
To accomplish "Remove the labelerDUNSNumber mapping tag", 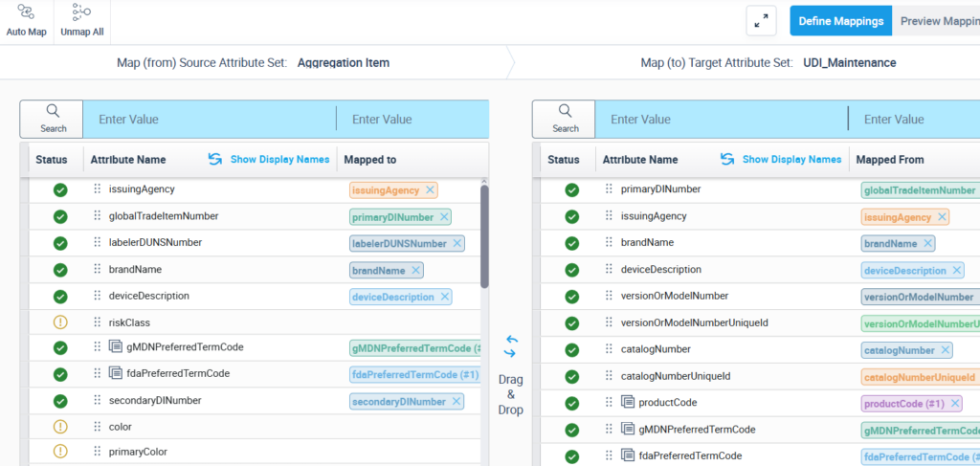I will click(x=457, y=244).
